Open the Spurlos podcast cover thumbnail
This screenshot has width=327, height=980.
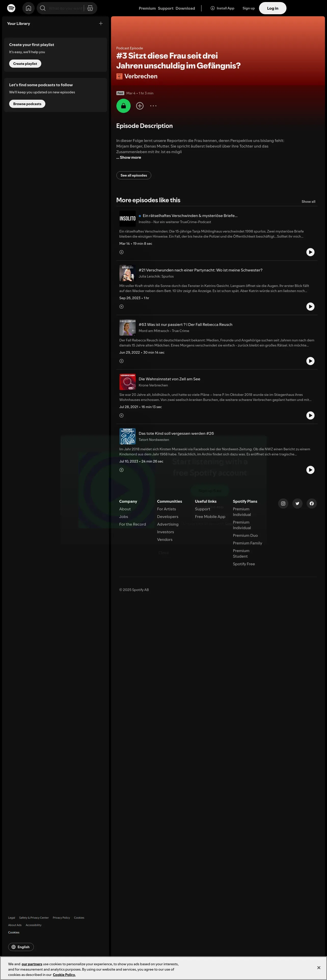tap(128, 273)
